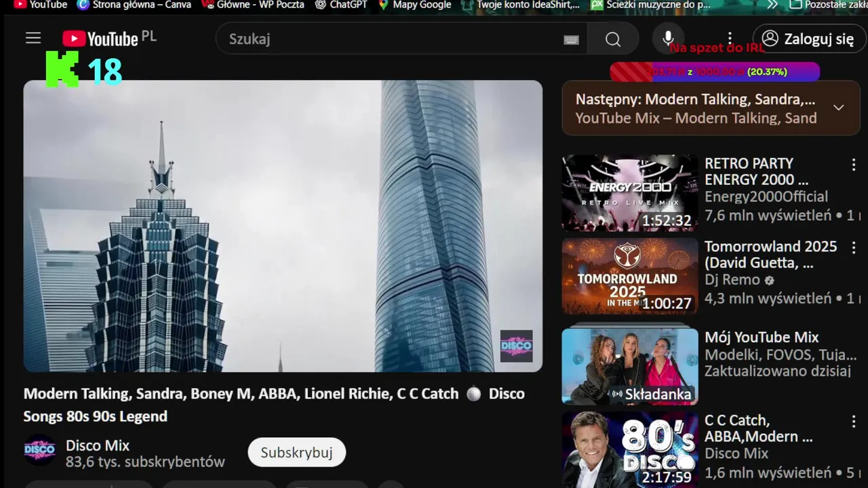Screen dimensions: 868x488
Task: Open the Tomorrowland 2025 video thumbnail
Action: point(630,276)
